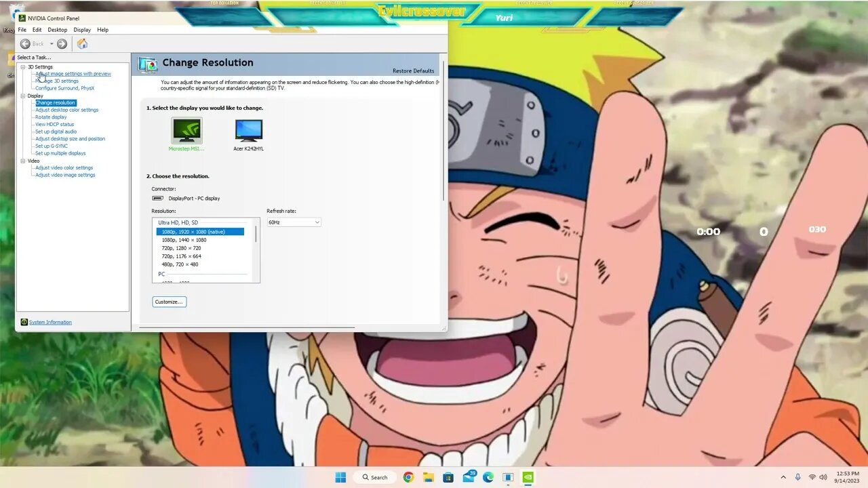Open the Edit menu
Screen dimensions: 868x488
point(37,30)
